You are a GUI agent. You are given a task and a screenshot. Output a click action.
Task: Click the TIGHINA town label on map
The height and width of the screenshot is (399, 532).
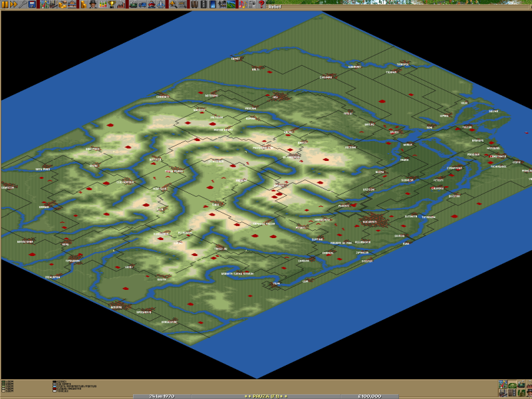coord(391,72)
